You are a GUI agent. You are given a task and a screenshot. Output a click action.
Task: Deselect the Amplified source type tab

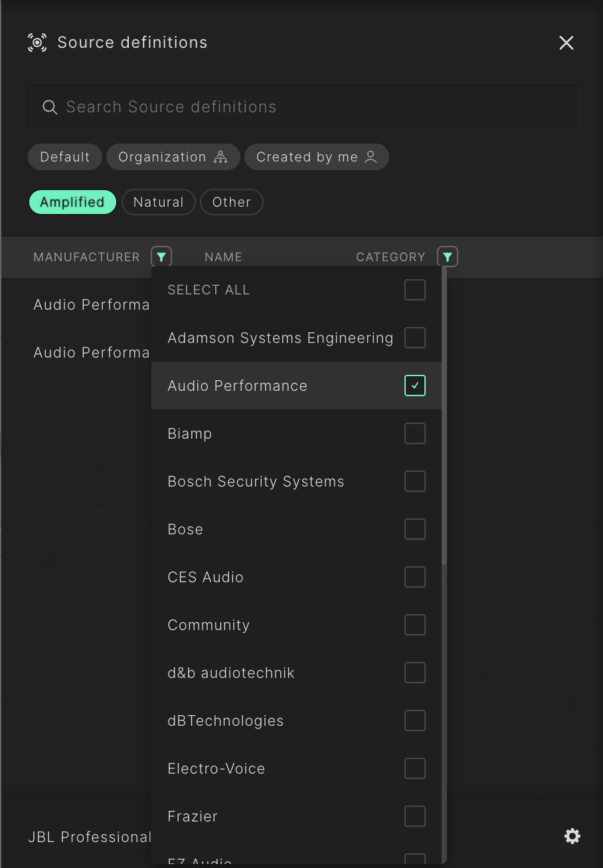[72, 202]
